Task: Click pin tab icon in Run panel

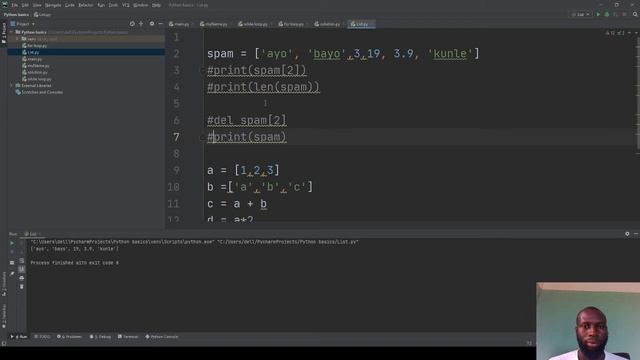Action: pos(12,273)
